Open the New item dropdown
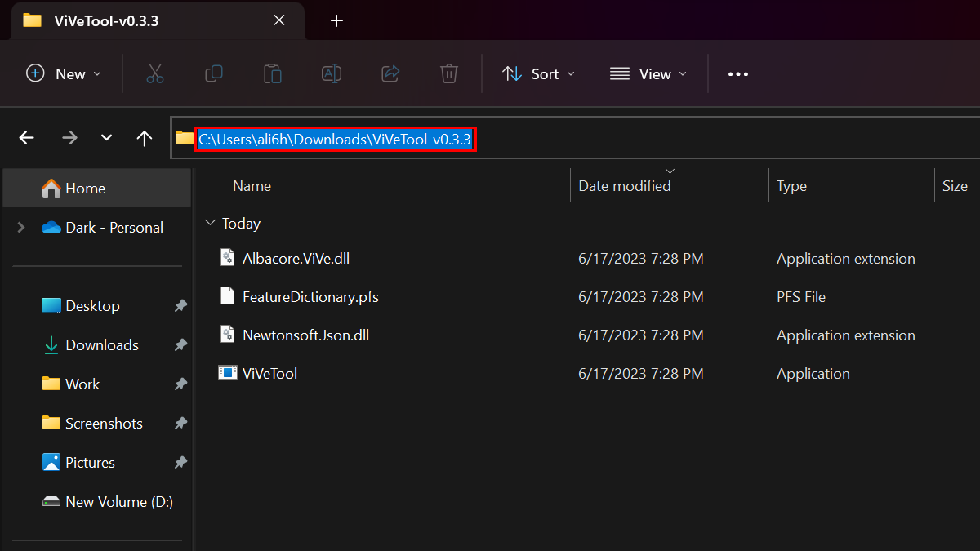The image size is (980, 551). 65,73
